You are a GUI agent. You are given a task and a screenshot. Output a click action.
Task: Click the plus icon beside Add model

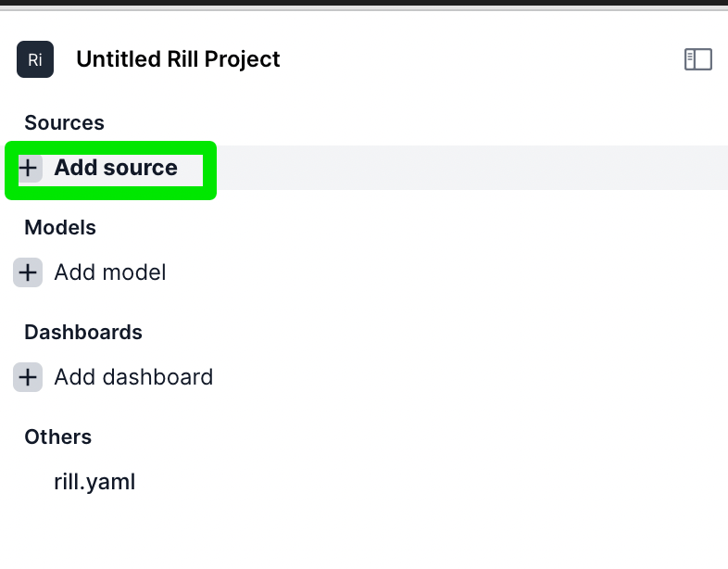28,272
